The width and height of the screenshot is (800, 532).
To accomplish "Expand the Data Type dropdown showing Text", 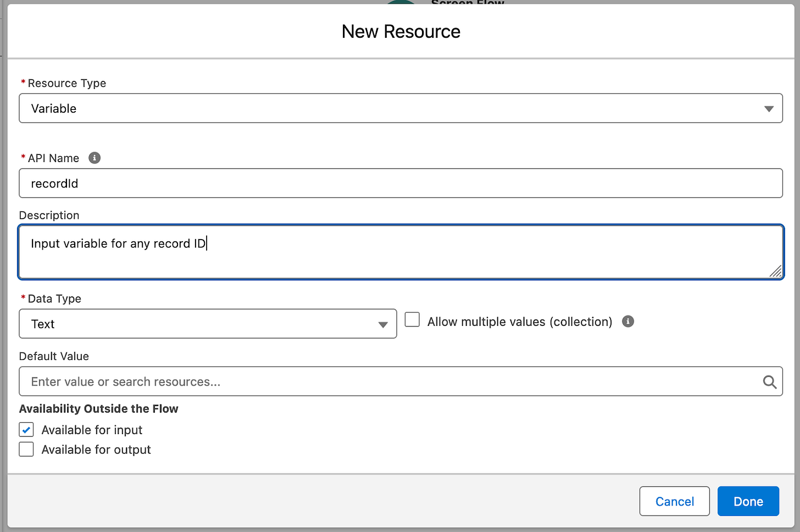I will point(208,324).
